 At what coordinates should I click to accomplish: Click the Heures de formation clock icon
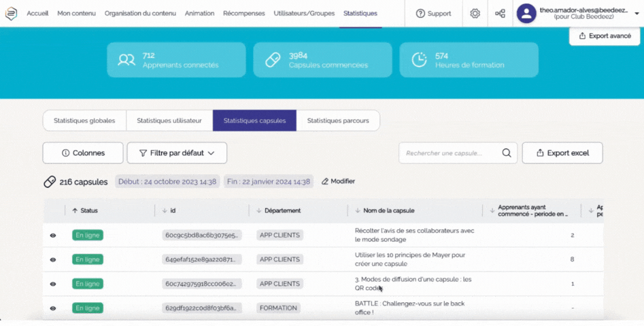pyautogui.click(x=419, y=60)
